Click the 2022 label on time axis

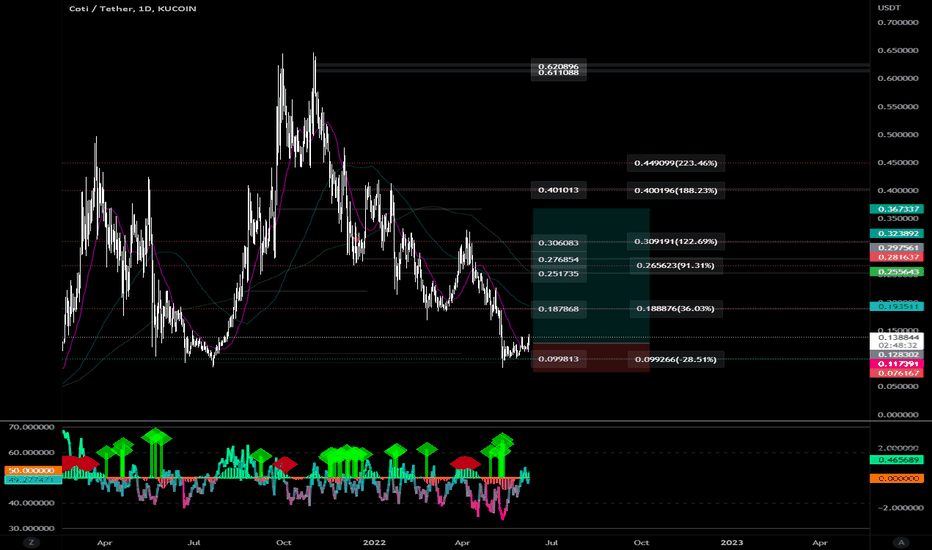374,542
